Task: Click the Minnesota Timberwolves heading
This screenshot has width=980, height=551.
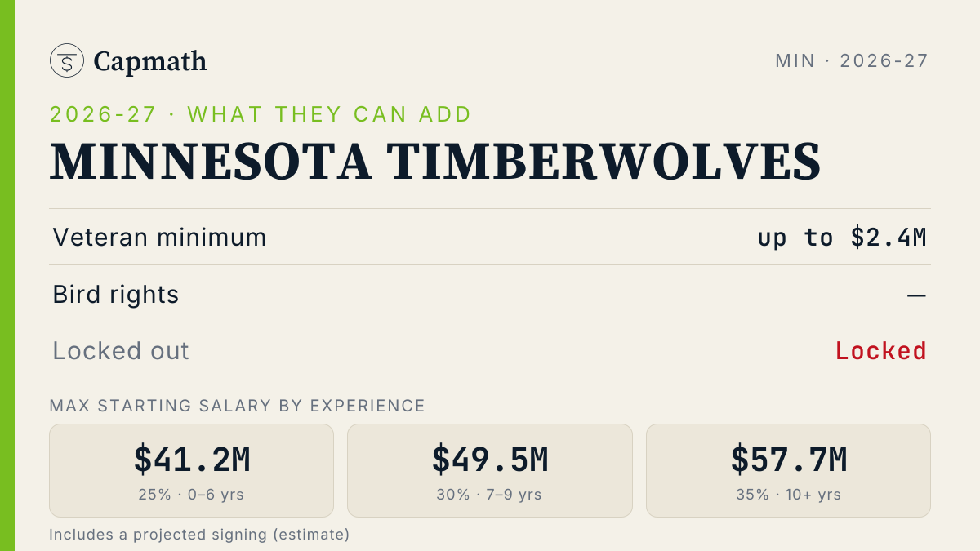Action: [x=435, y=162]
